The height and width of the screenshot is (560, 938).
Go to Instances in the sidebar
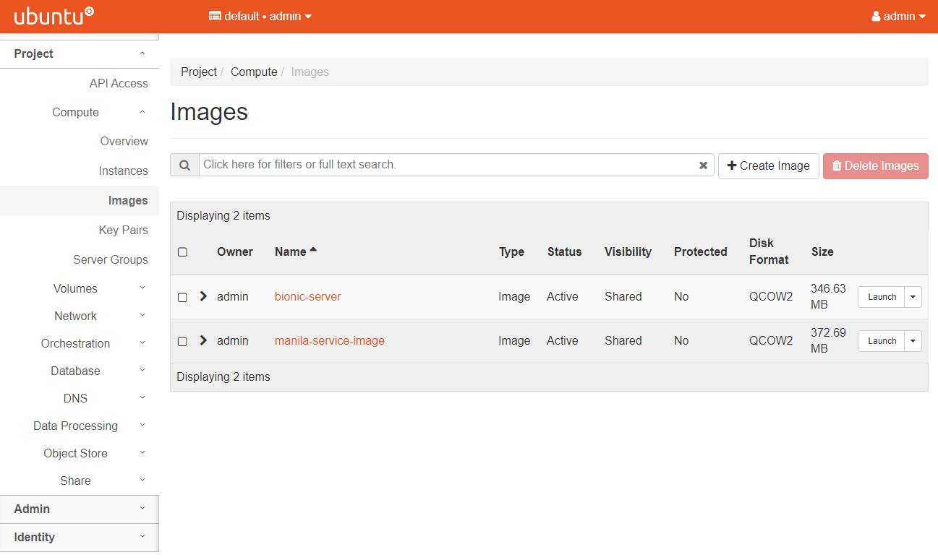(123, 171)
